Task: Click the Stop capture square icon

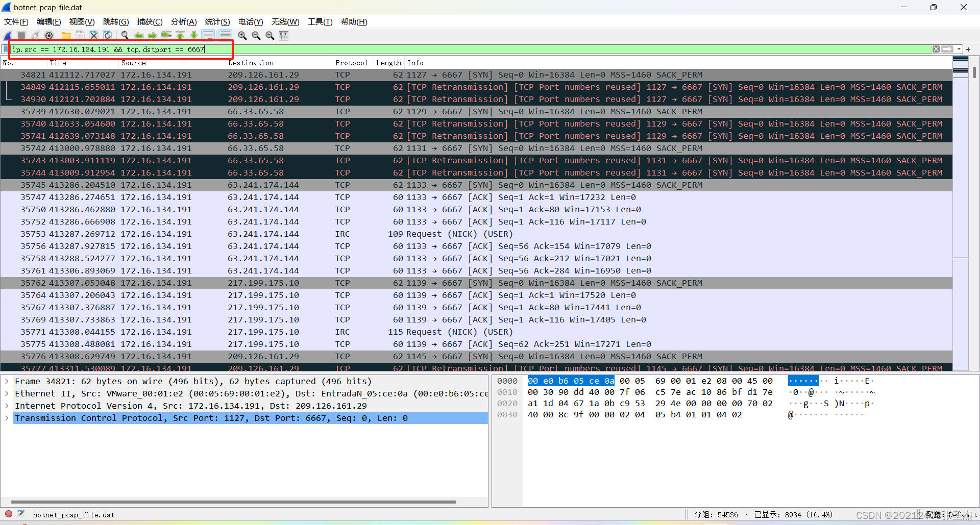Action: tap(21, 35)
